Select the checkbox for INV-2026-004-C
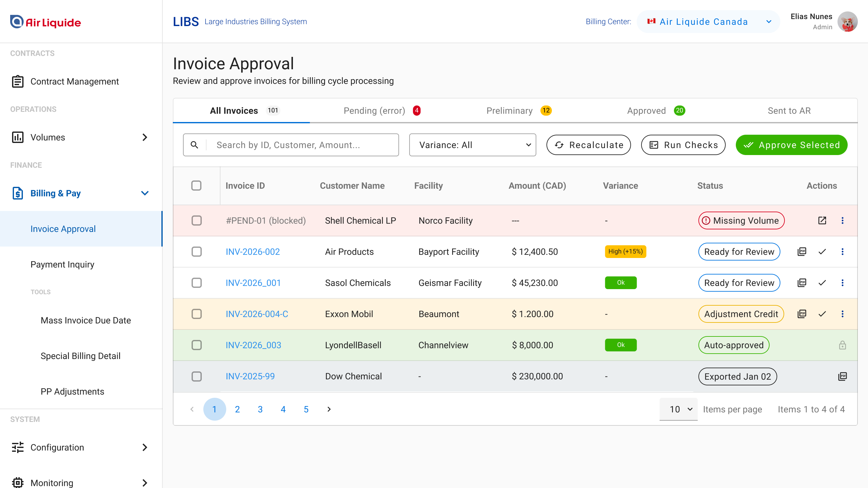Screen dimensions: 868x488 (x=196, y=314)
